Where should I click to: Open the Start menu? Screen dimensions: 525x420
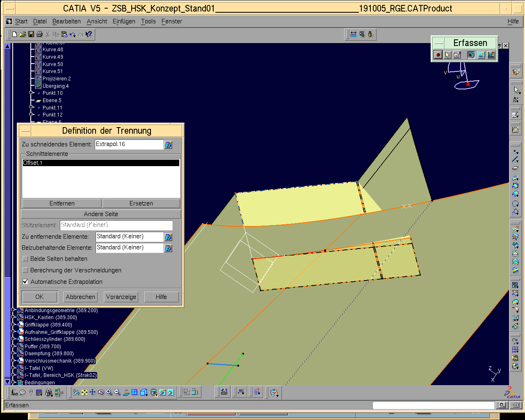21,21
